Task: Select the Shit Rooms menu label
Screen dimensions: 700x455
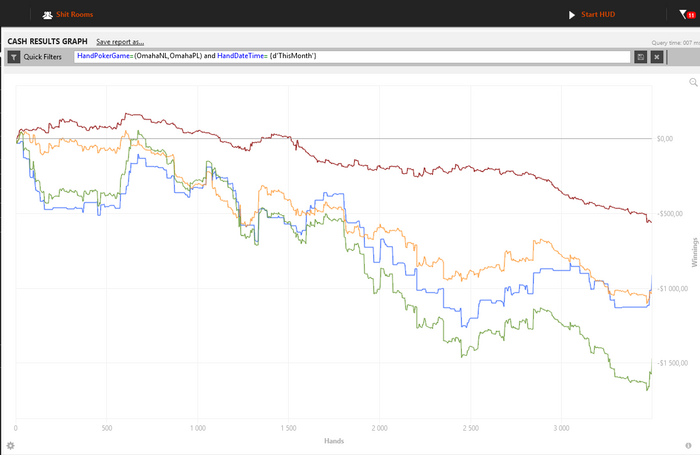Action: tap(75, 14)
